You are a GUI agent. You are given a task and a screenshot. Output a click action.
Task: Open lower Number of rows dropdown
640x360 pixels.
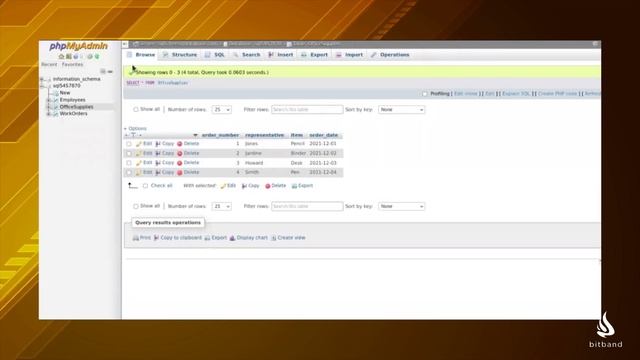tap(222, 207)
